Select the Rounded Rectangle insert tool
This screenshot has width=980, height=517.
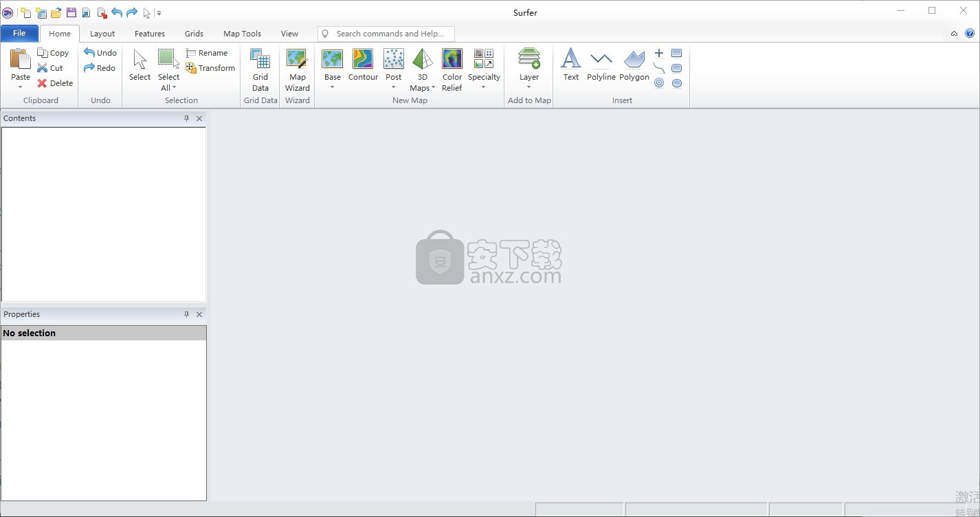(677, 68)
